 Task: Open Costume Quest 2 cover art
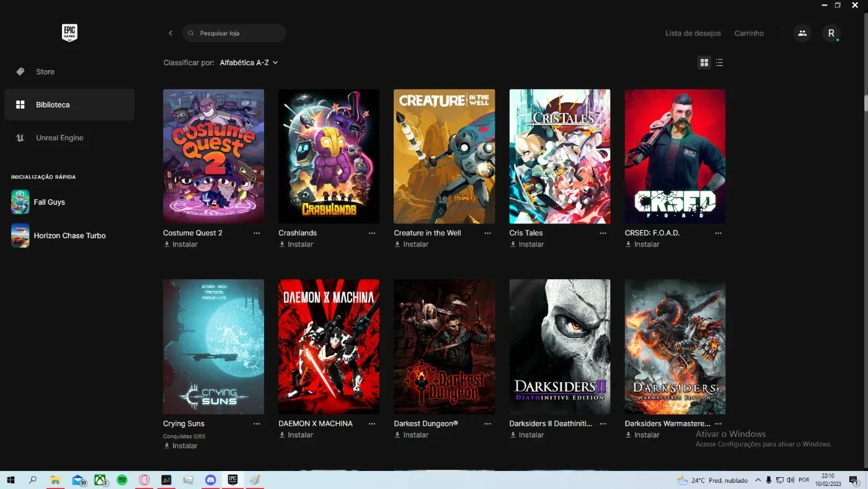click(x=213, y=156)
